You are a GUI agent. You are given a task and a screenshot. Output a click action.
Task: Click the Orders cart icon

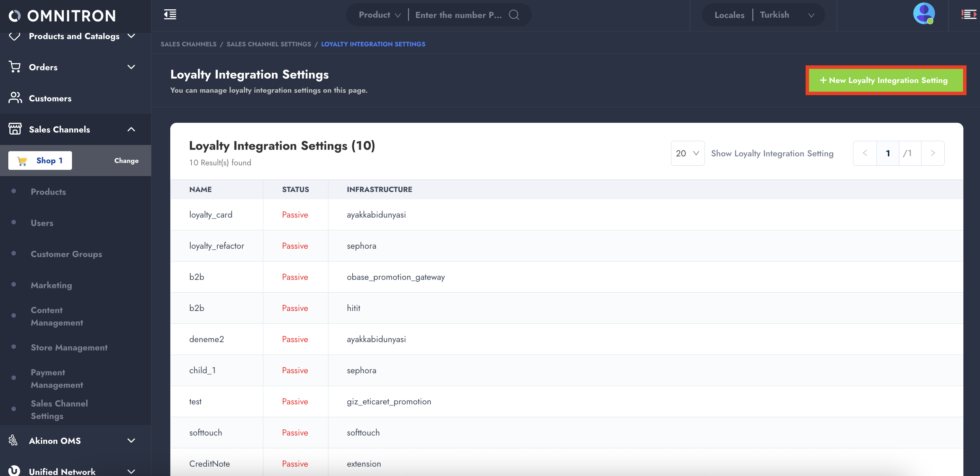(15, 67)
